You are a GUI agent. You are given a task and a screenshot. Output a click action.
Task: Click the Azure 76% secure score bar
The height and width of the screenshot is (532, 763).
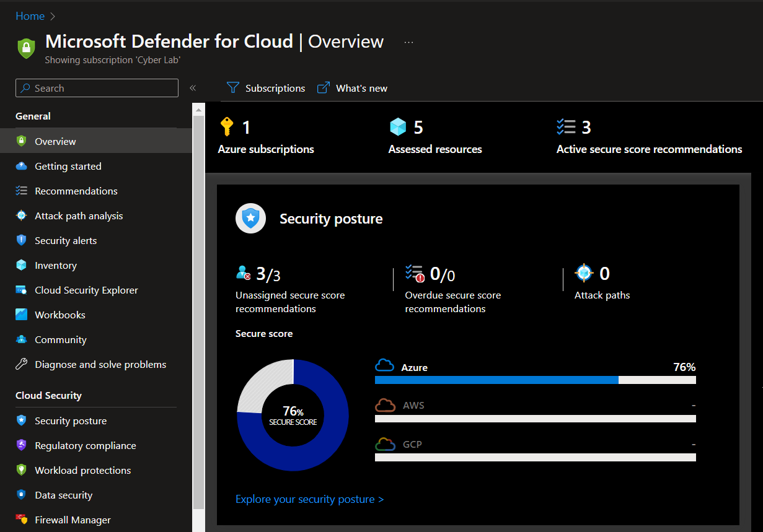[x=536, y=380]
